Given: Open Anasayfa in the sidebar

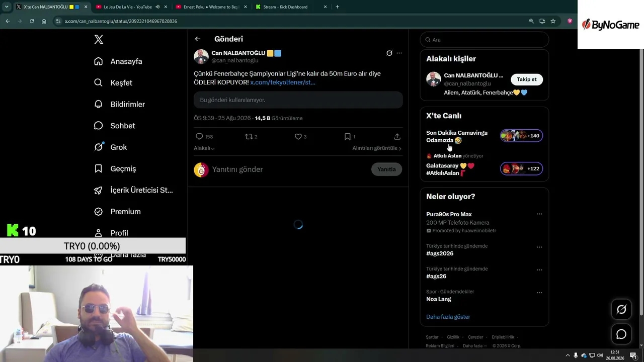Looking at the screenshot, I should pos(118,61).
